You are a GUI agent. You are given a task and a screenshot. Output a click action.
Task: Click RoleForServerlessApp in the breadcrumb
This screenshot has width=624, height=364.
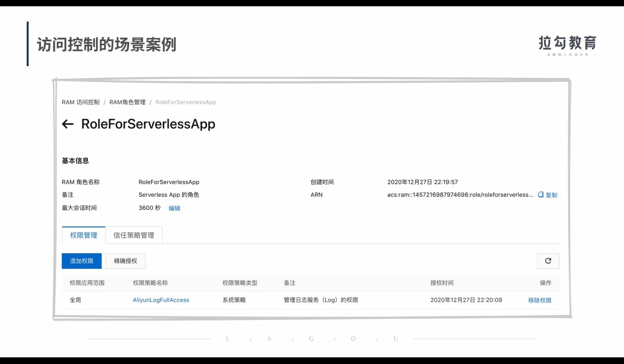click(x=186, y=102)
